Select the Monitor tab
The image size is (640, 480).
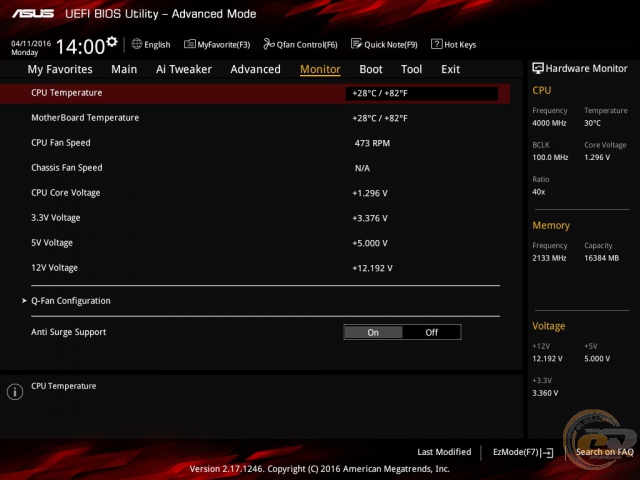320,69
